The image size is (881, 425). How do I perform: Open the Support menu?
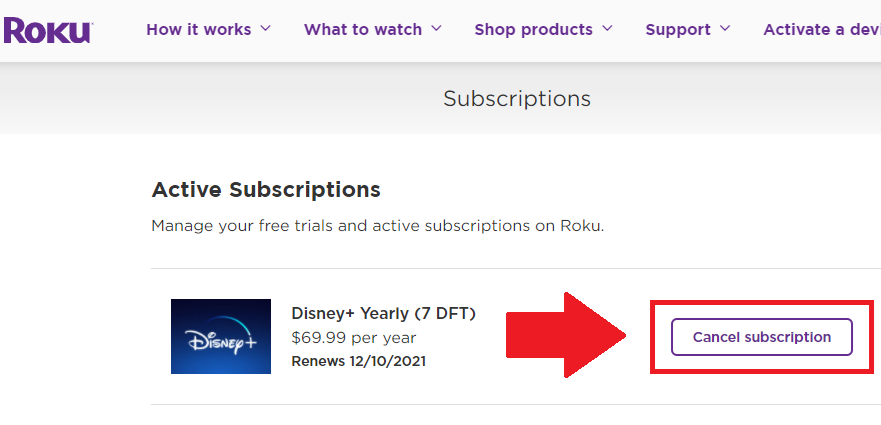[678, 29]
